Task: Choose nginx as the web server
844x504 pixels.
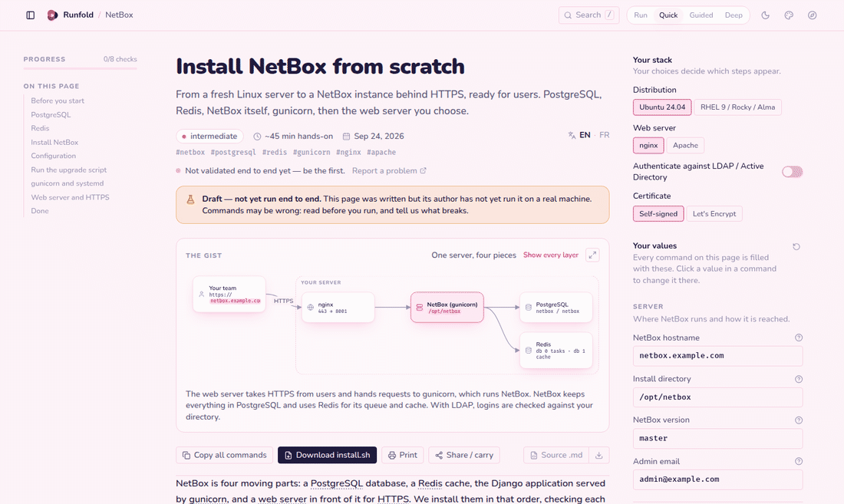Action: 648,145
